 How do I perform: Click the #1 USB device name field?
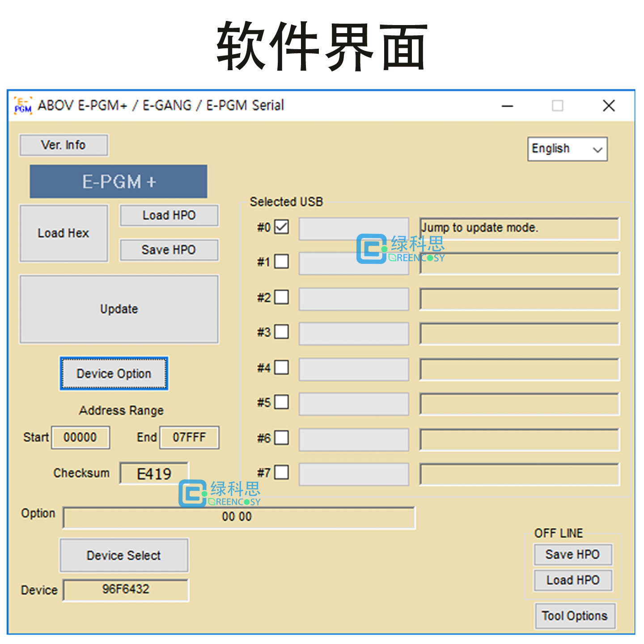(x=354, y=263)
